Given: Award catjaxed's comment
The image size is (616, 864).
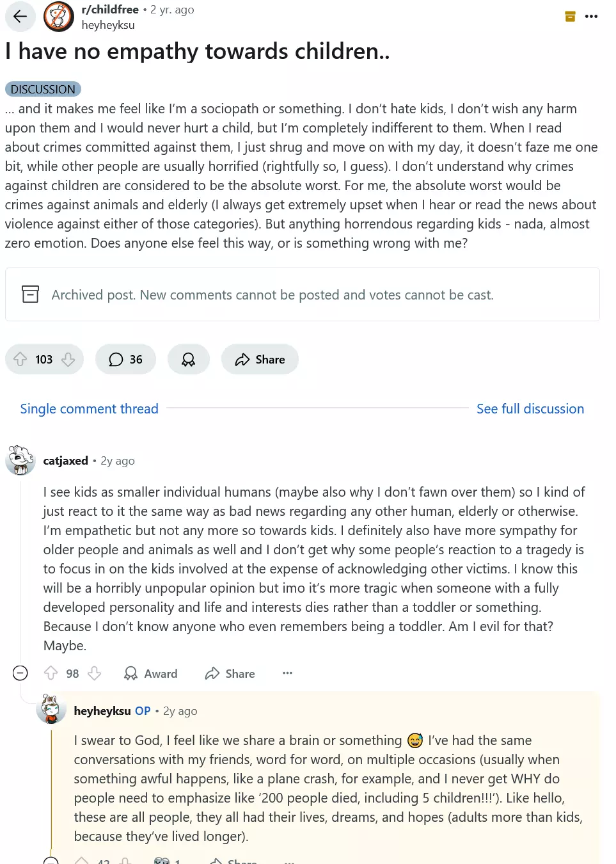Looking at the screenshot, I should click(x=150, y=673).
